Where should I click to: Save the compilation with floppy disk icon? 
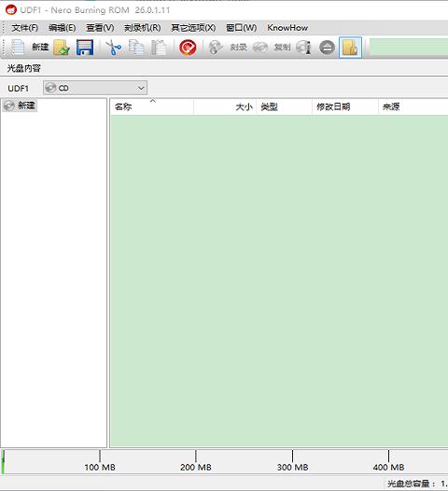pos(85,48)
